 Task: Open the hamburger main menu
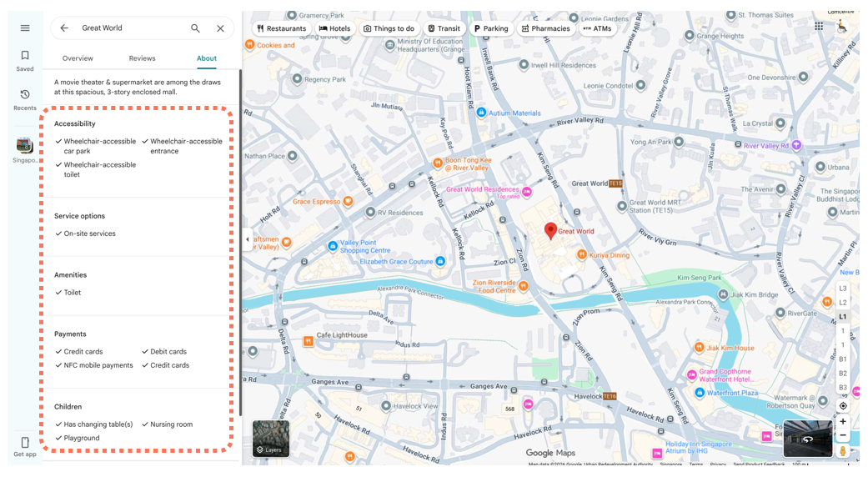[x=25, y=28]
